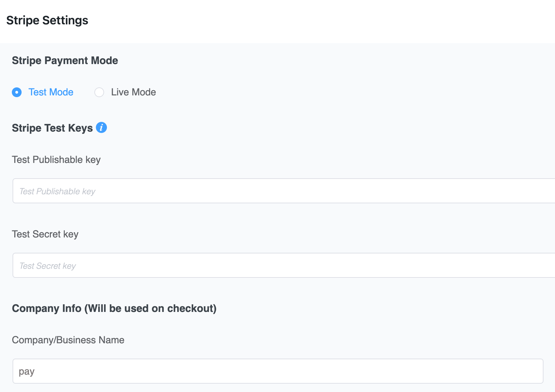Screen dimensions: 555x392
Task: Click the blue Test Mode label text
Action: 51,92
